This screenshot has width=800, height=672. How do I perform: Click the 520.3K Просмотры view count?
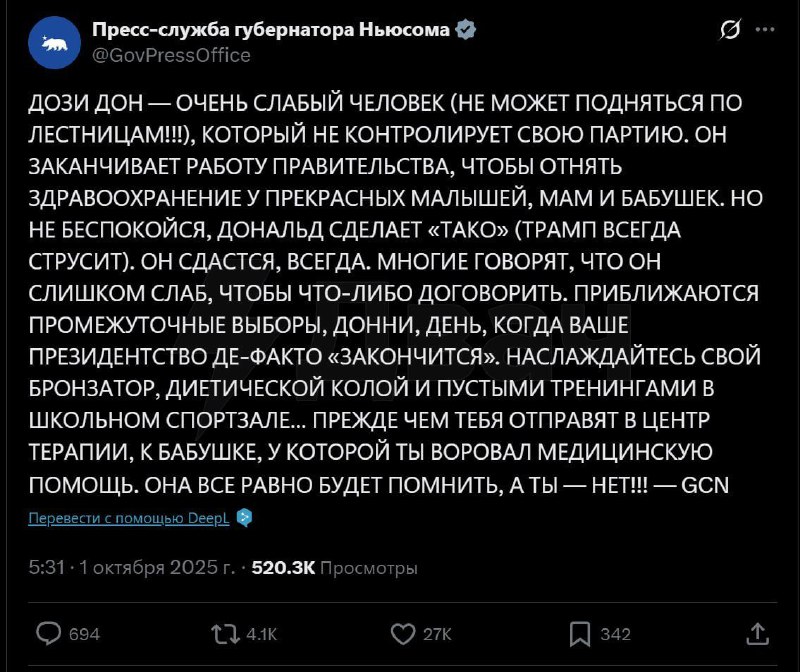(335, 568)
